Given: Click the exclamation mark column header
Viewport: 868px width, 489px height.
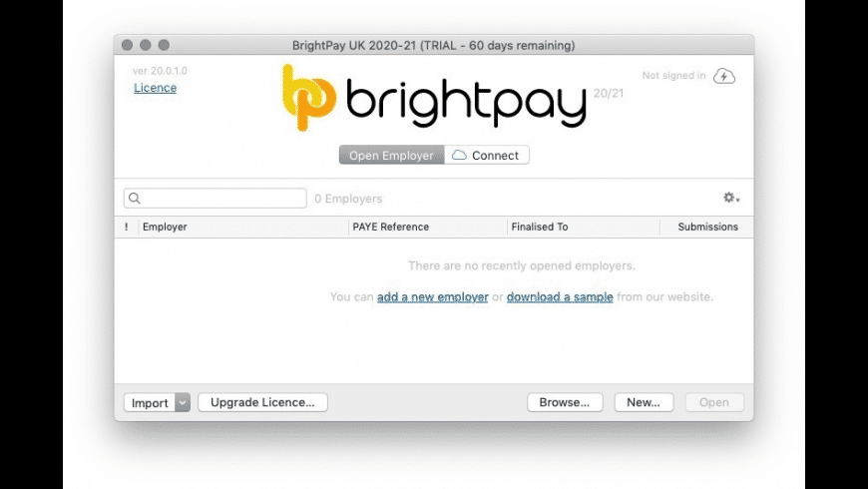Looking at the screenshot, I should [127, 228].
